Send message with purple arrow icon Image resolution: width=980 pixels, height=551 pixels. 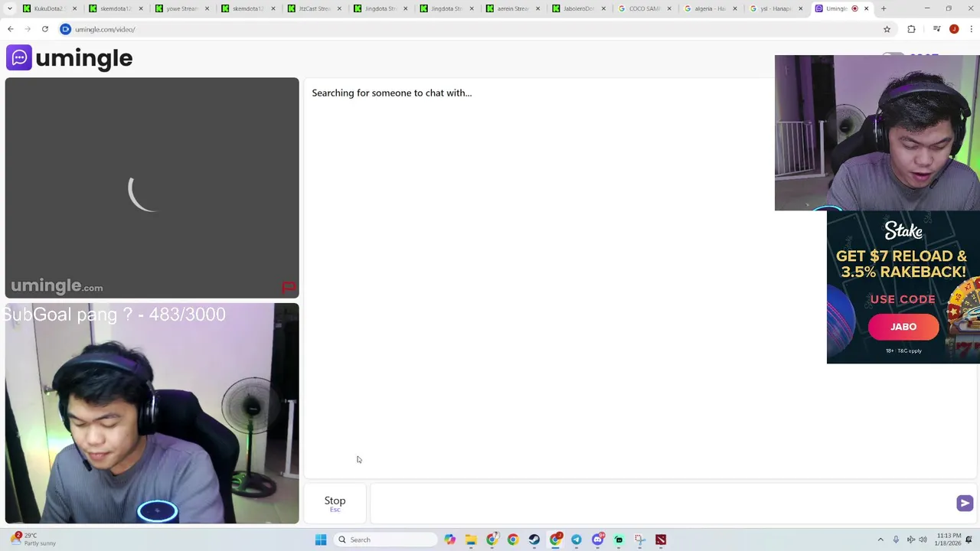point(964,503)
